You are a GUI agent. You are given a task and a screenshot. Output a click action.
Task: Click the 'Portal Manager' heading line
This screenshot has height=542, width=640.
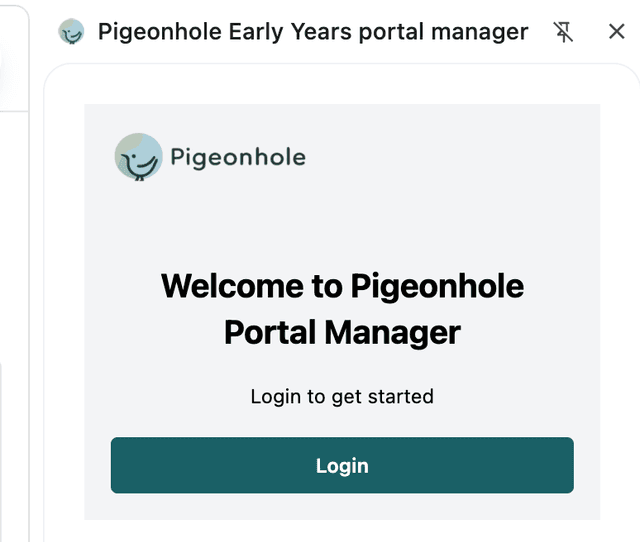point(342,332)
